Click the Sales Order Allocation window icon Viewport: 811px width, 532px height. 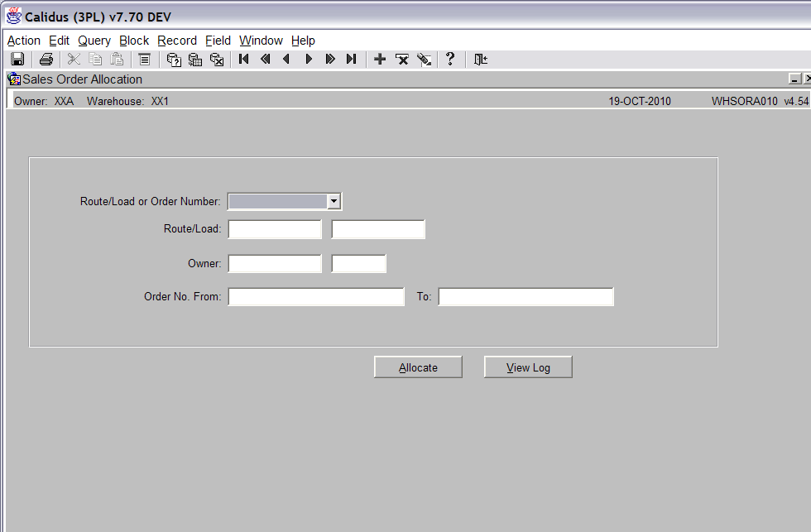14,79
